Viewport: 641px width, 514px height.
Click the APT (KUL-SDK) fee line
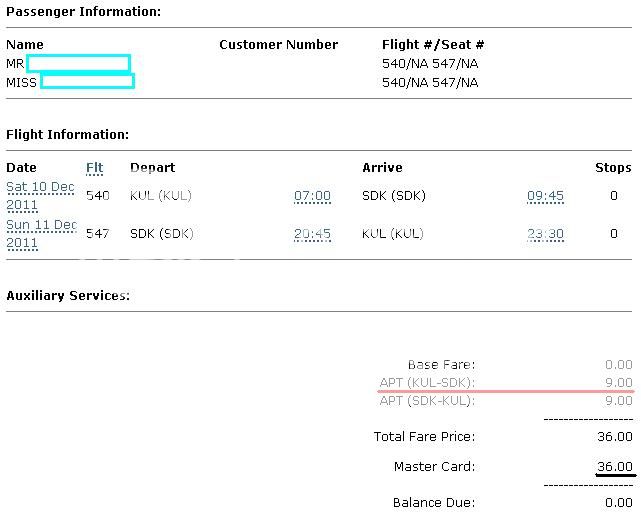(x=427, y=383)
